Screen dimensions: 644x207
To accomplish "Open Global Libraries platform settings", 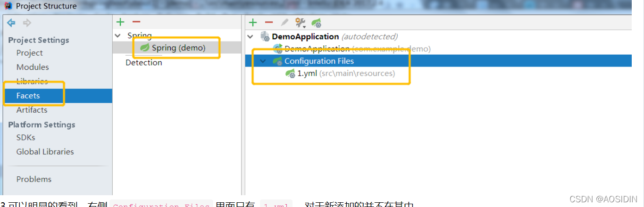I will pos(45,151).
